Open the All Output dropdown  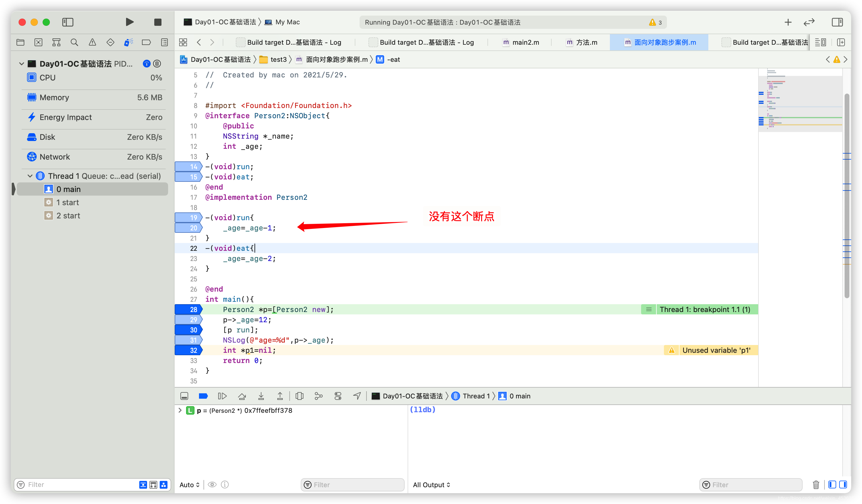(x=431, y=484)
